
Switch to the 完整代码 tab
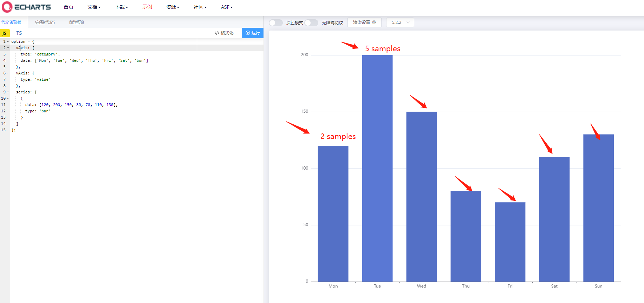tap(45, 22)
